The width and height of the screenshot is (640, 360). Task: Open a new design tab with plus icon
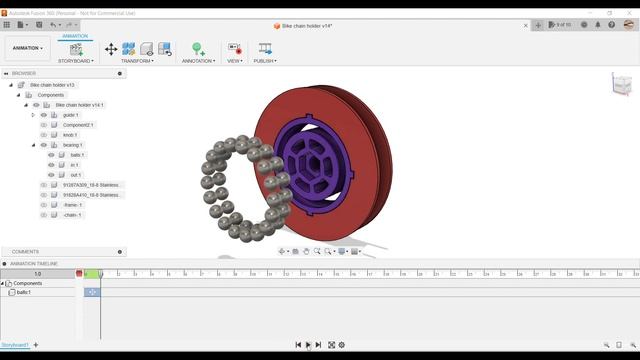tap(538, 25)
